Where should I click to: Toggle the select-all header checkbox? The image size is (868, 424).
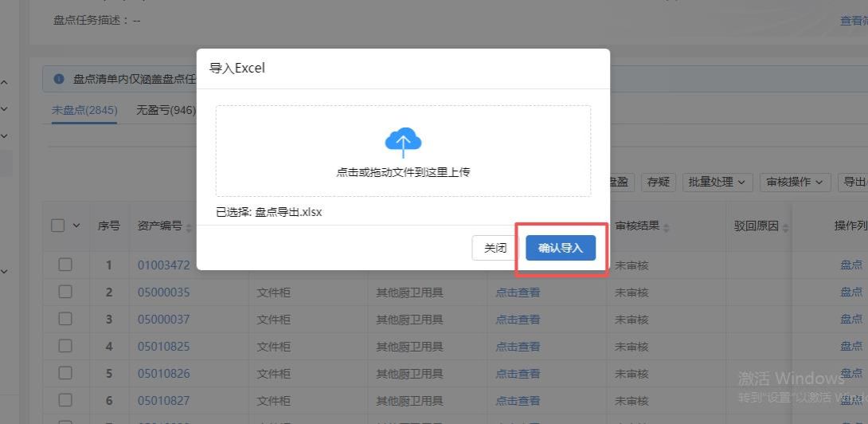tap(58, 226)
